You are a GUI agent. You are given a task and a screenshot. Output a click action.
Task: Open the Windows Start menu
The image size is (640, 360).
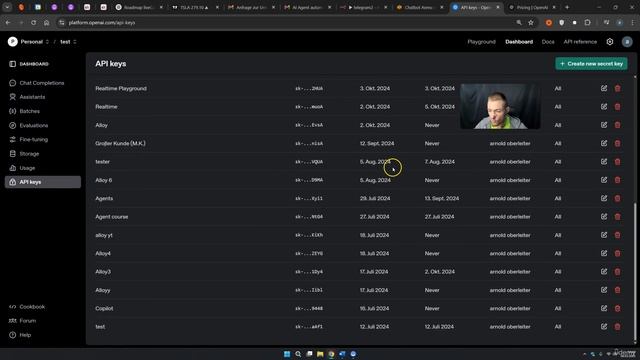[x=287, y=354]
